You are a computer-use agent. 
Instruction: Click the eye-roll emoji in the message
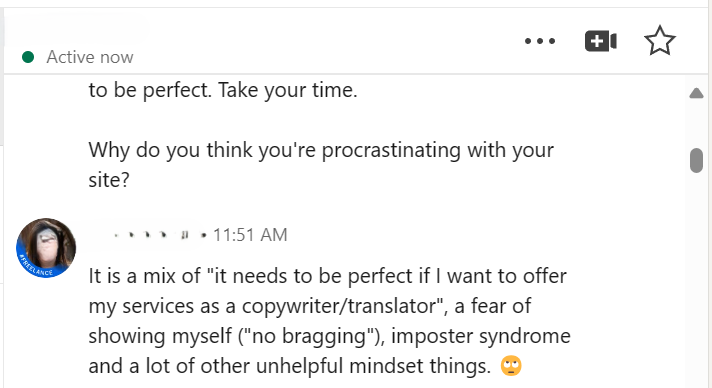tap(511, 366)
